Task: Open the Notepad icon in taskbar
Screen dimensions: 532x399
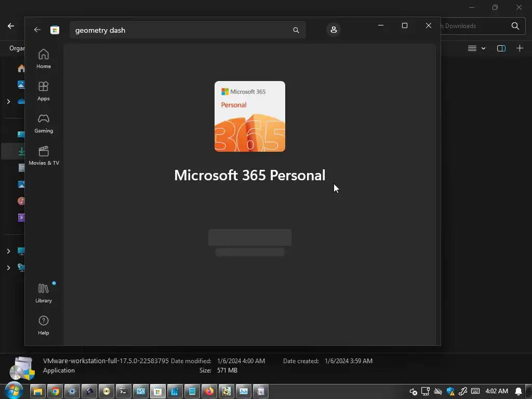Action: click(x=192, y=391)
